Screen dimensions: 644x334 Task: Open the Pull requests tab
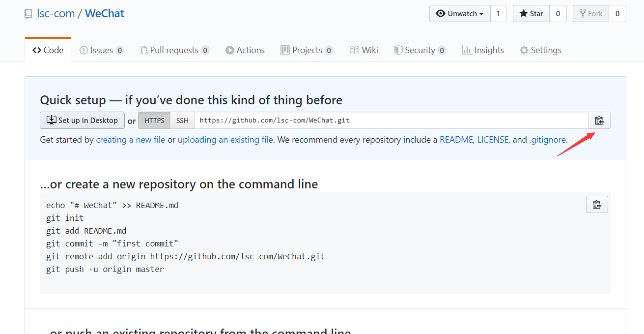tap(174, 50)
